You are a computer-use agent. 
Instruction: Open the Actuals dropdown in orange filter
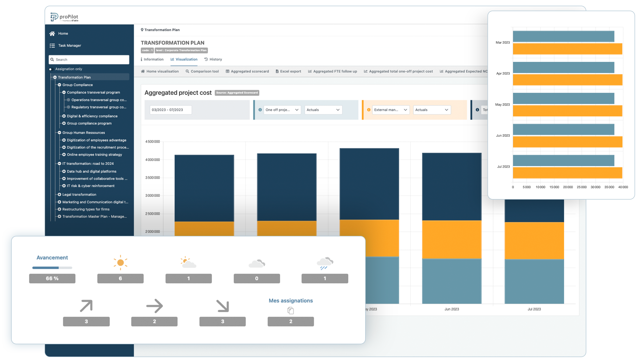point(432,110)
